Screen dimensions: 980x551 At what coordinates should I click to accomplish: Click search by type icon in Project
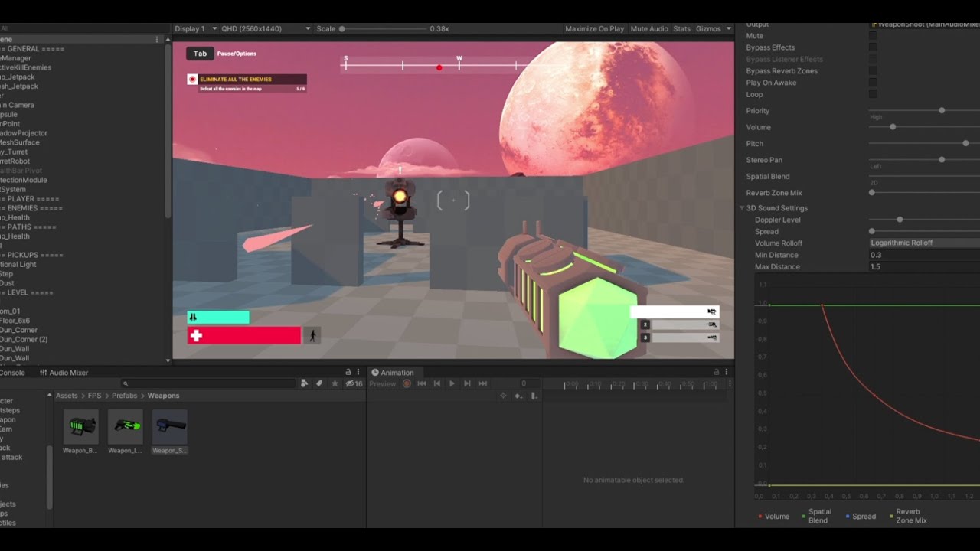304,383
